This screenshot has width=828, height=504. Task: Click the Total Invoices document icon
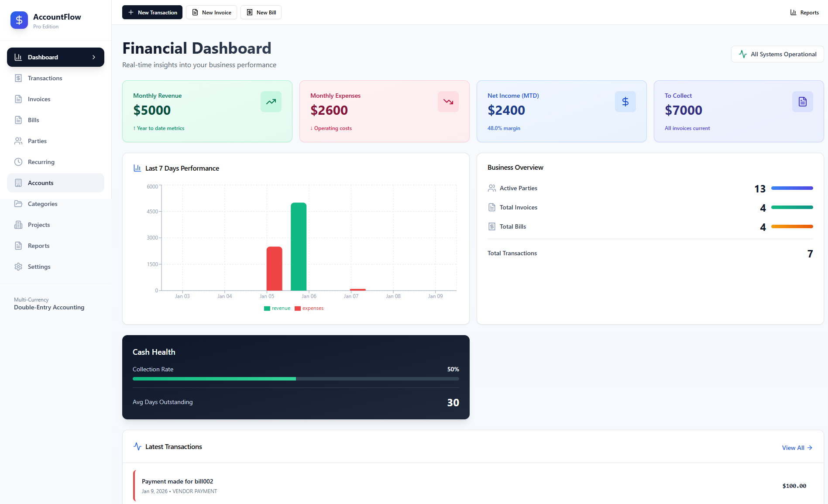492,207
